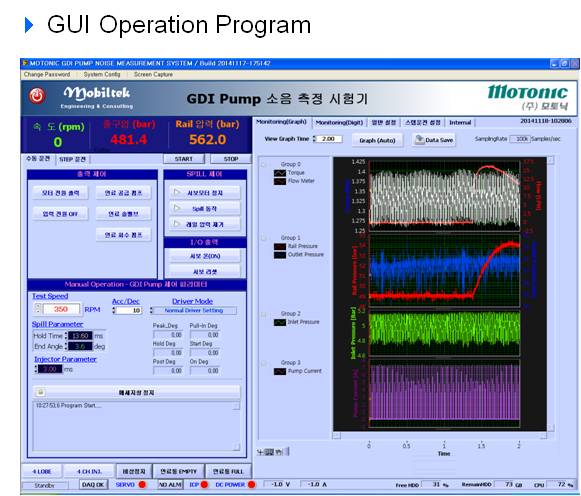The height and width of the screenshot is (496, 581).
Task: Click the SERVO red status indicator
Action: pos(142,485)
